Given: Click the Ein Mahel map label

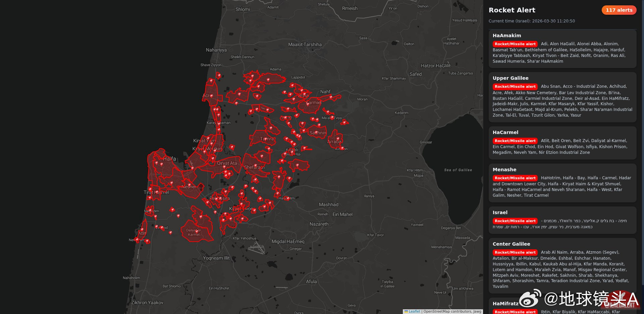Looking at the screenshot, I should (342, 214).
